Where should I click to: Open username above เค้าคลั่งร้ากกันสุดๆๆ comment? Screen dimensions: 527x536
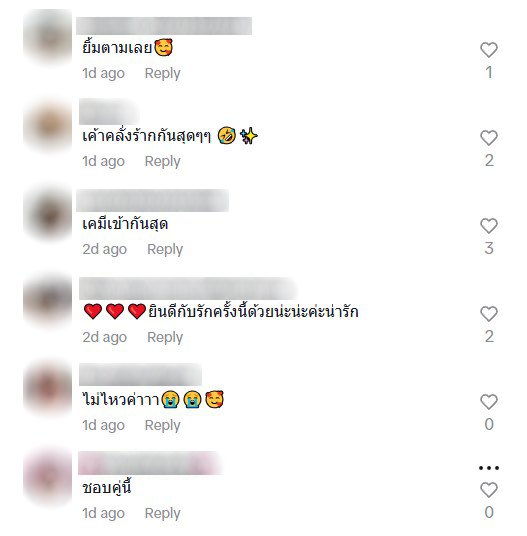(x=109, y=111)
